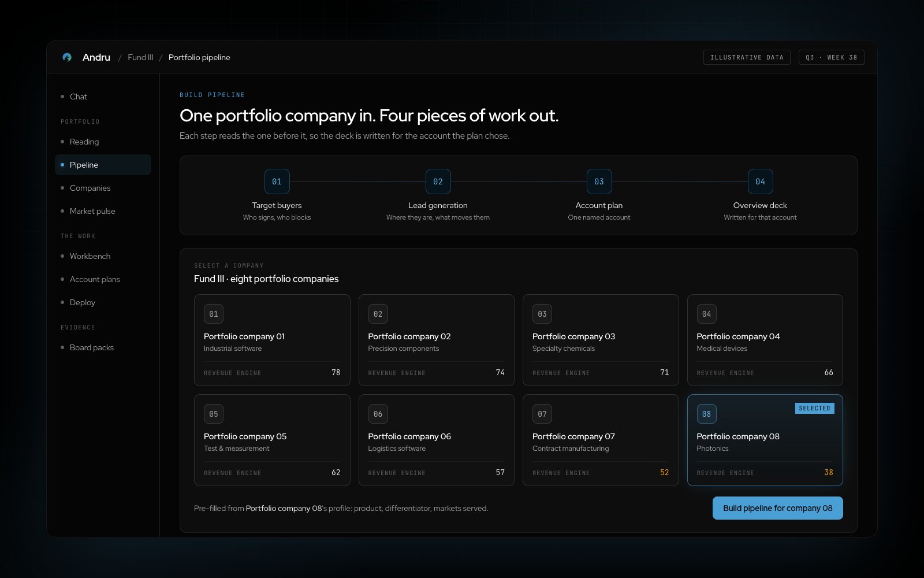Click the Portfolio pipeline breadcrumb

click(199, 57)
